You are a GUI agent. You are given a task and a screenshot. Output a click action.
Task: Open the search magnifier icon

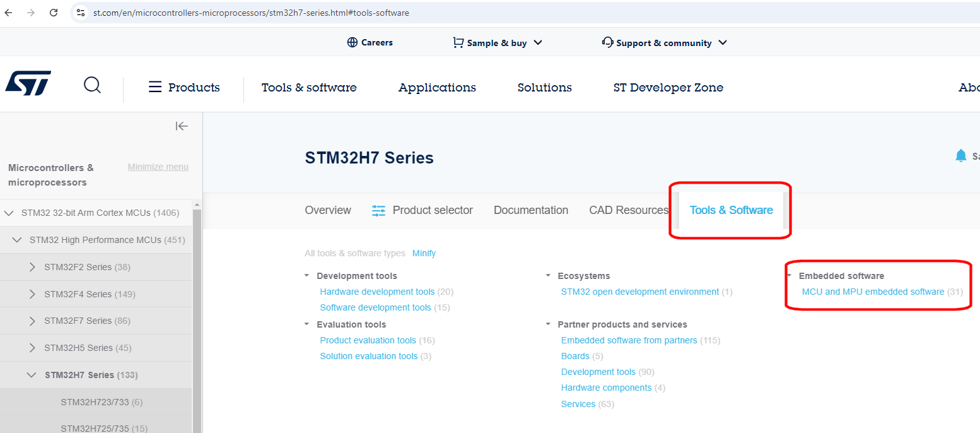pyautogui.click(x=92, y=85)
